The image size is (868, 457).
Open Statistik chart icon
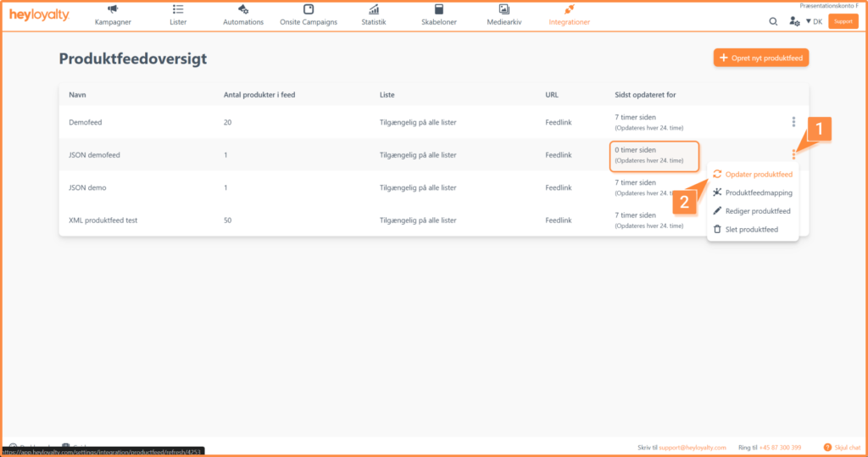[374, 8]
